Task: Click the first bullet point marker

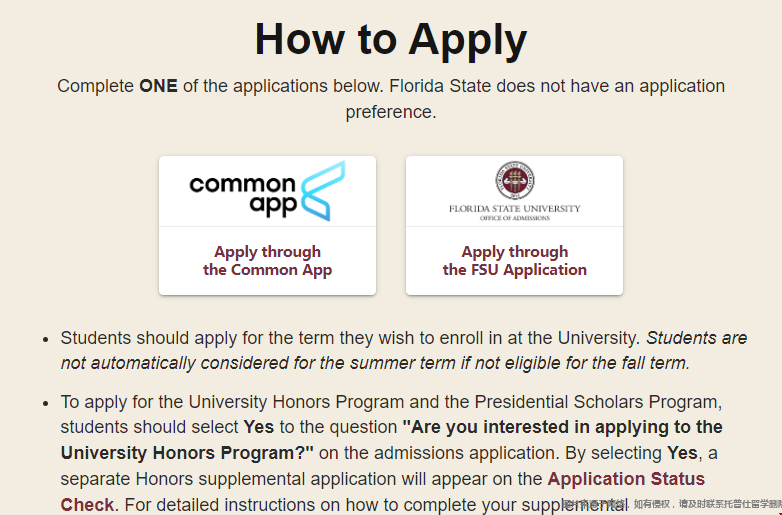Action: 46,340
